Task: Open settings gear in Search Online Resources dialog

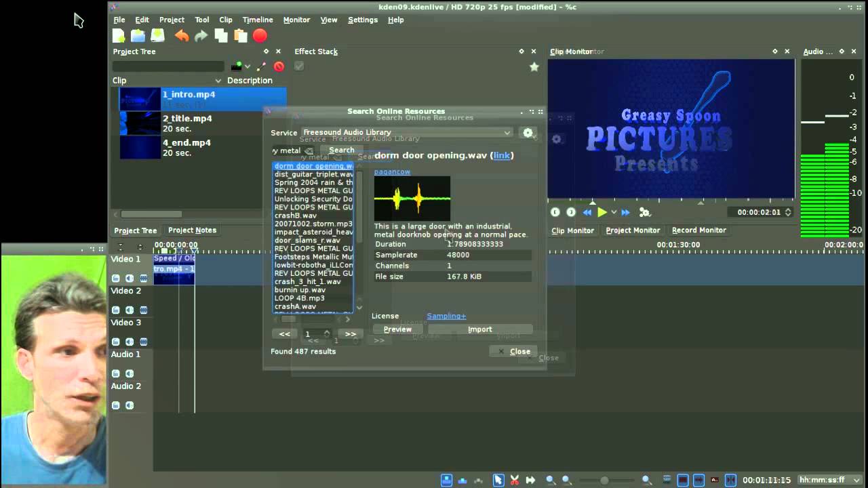Action: tap(528, 133)
